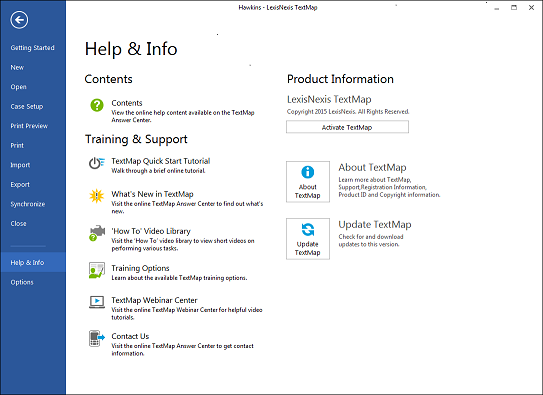Click the 'Copyright 2015 LexisNexis' text

coord(348,111)
